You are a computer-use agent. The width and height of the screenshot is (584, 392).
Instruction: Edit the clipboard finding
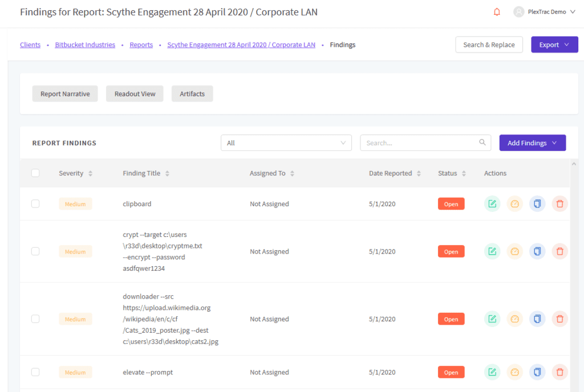[492, 203]
